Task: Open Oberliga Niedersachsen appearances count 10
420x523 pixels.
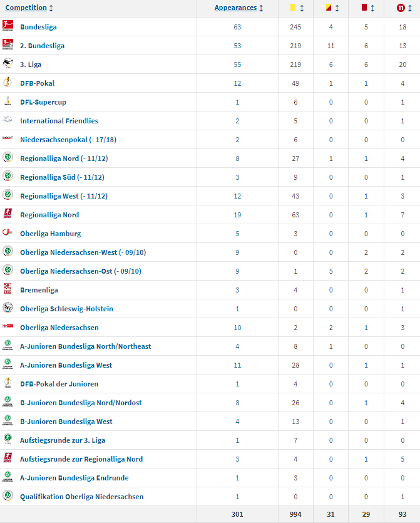Action: coord(237,328)
